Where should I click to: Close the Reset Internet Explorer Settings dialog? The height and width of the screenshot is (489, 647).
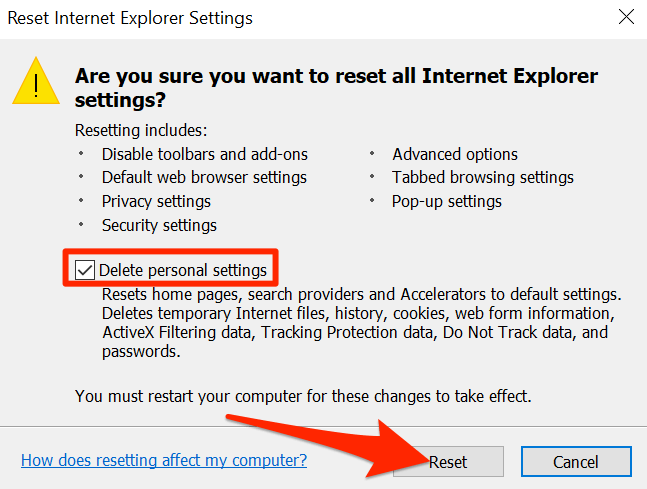(x=625, y=18)
